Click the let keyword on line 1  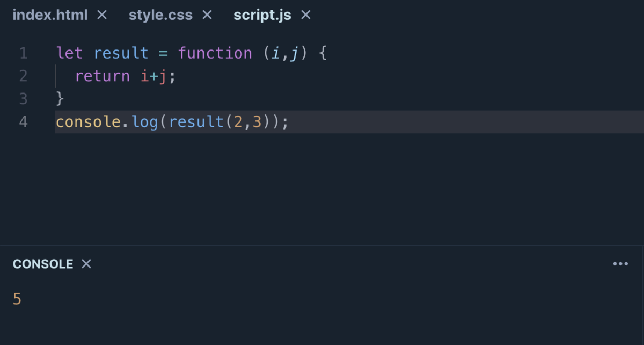coord(69,53)
